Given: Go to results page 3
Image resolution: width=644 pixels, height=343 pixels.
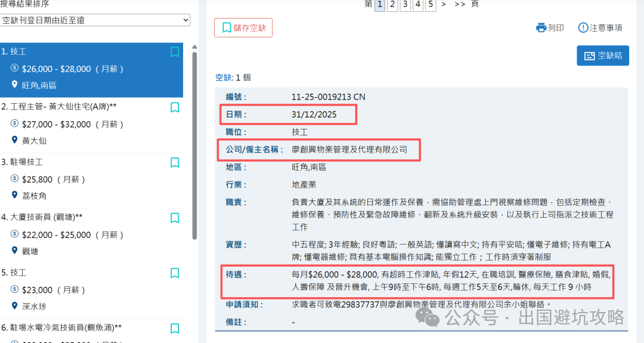Looking at the screenshot, I should pyautogui.click(x=405, y=5).
